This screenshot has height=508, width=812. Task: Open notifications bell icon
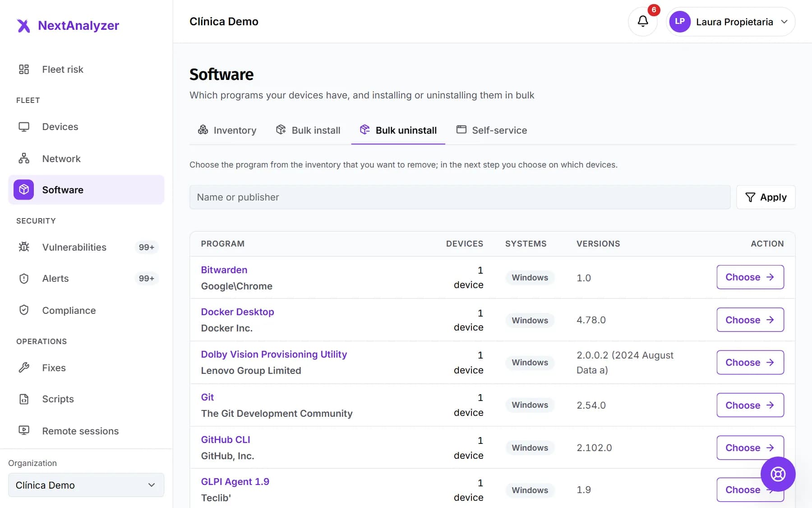pos(643,21)
